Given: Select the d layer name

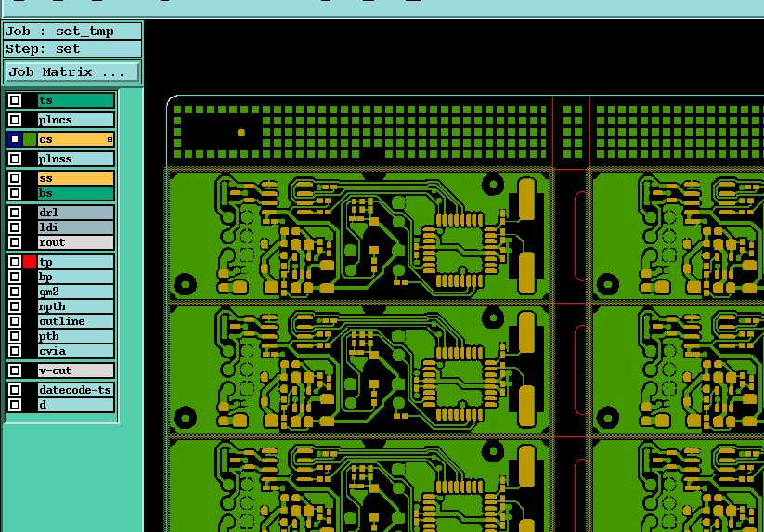Looking at the screenshot, I should 76,405.
